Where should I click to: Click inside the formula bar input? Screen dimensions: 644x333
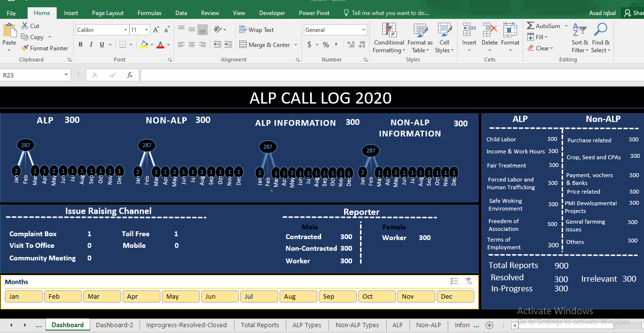tap(388, 75)
